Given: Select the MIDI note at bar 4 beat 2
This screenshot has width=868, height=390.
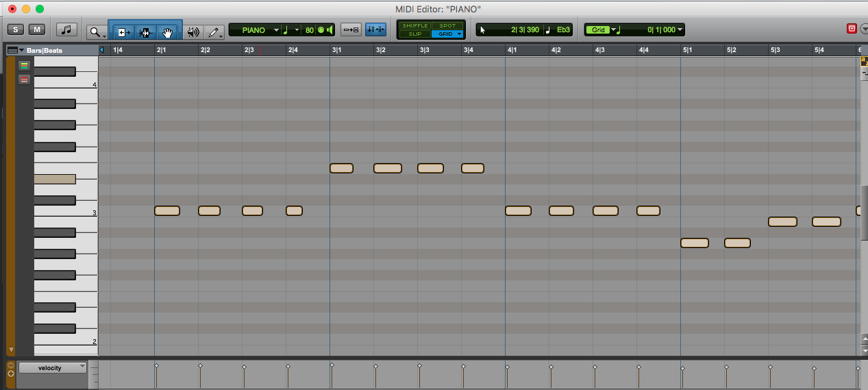Looking at the screenshot, I should (561, 210).
